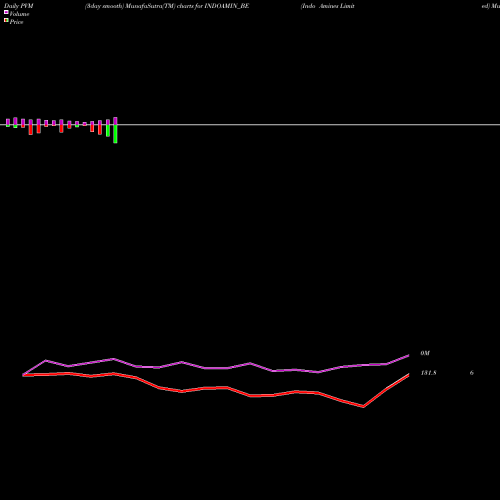This screenshot has height=500, width=500.
Task: Click the red price line's lowest point
Action: tap(363, 406)
